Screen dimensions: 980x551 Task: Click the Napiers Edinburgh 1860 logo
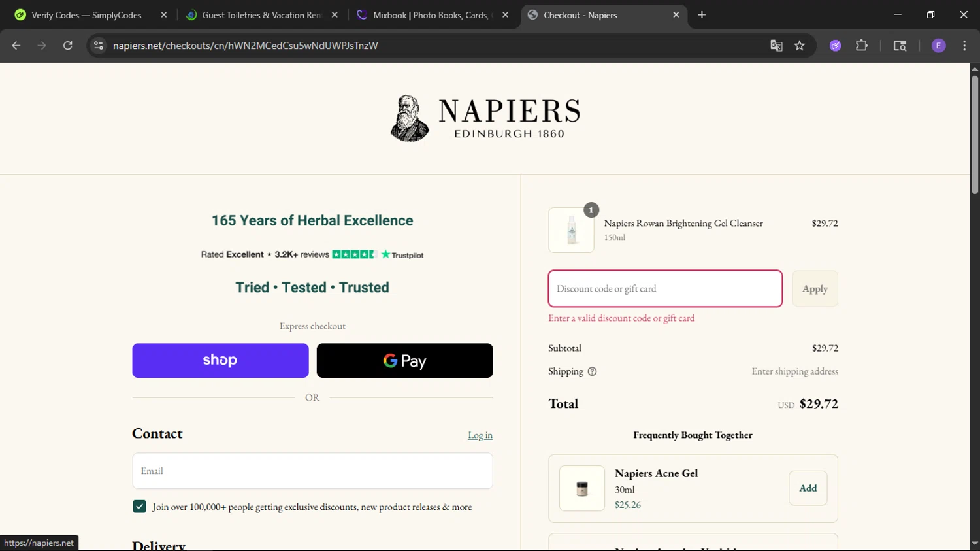(x=485, y=118)
